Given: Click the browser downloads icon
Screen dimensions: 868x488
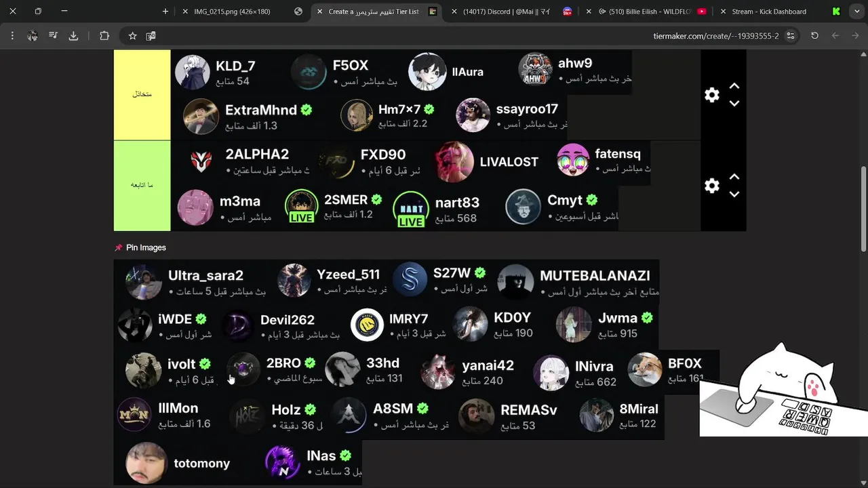Looking at the screenshot, I should click(x=73, y=36).
